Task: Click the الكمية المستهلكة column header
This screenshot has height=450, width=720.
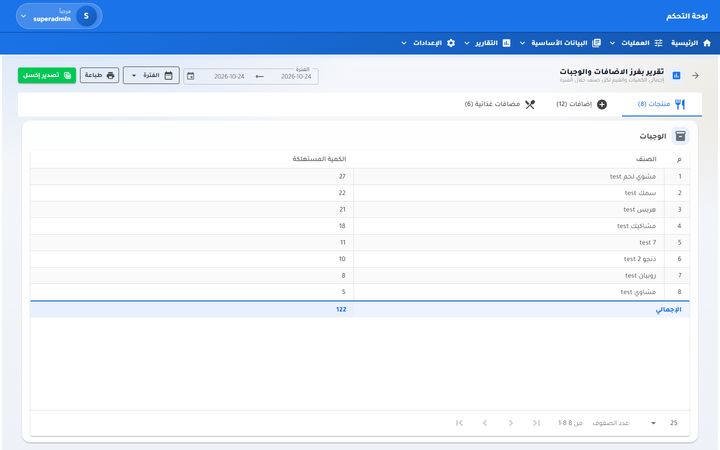Action: [x=319, y=159]
